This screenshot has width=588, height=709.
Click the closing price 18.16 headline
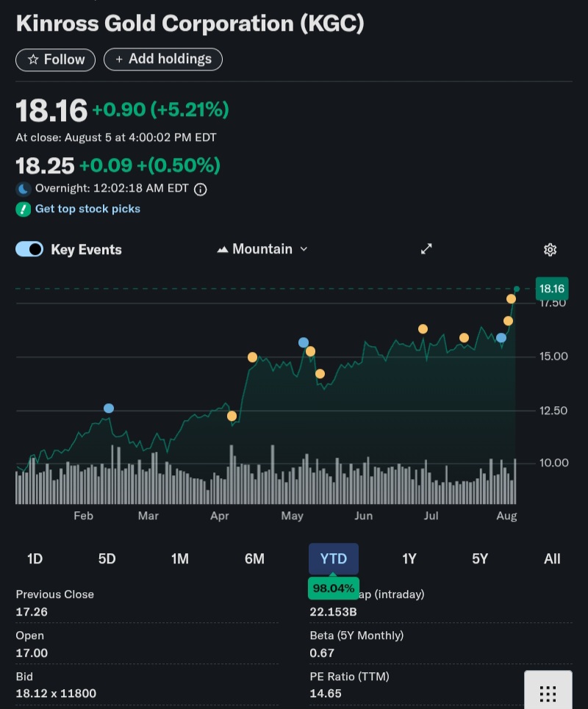(51, 111)
